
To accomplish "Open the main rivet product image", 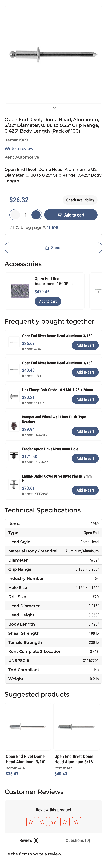I will click(53, 54).
